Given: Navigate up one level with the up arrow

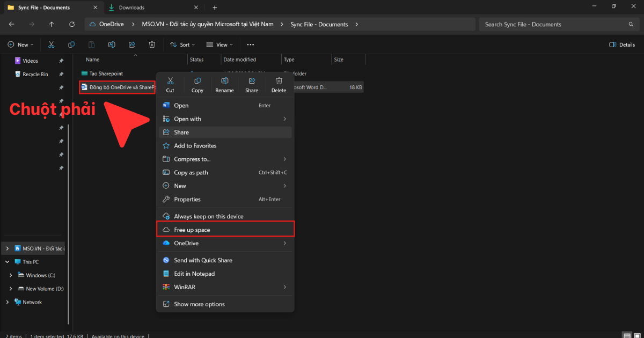Looking at the screenshot, I should [52, 24].
